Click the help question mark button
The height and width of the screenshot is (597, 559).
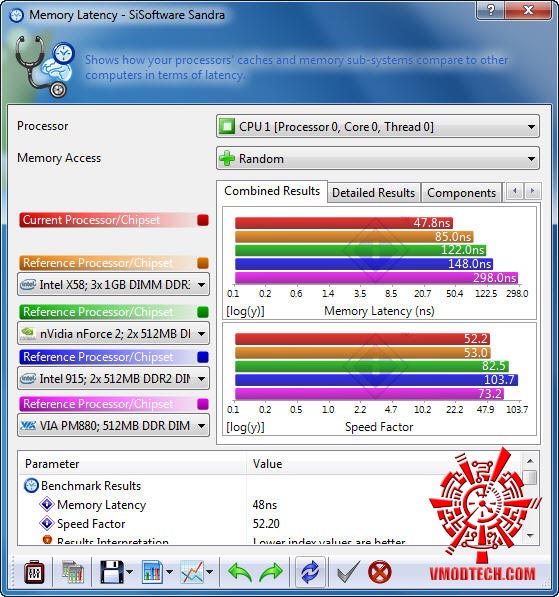click(x=490, y=10)
